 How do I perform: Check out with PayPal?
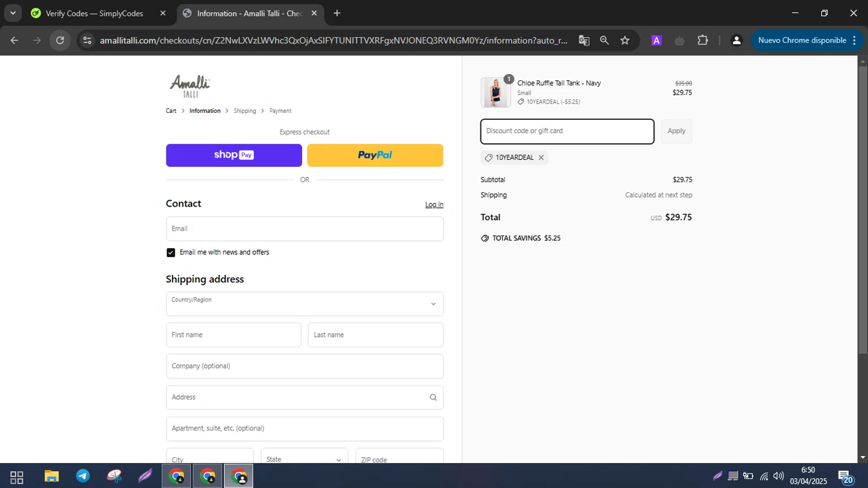pyautogui.click(x=375, y=155)
